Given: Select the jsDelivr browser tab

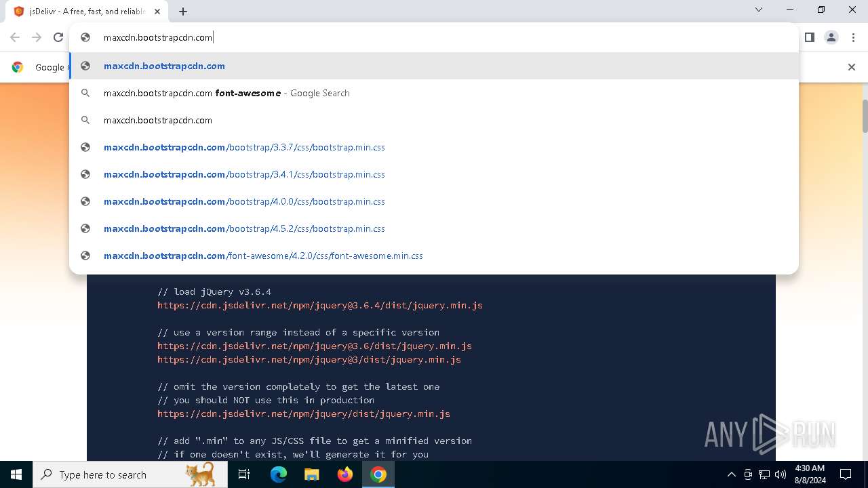Looking at the screenshot, I should coord(87,12).
